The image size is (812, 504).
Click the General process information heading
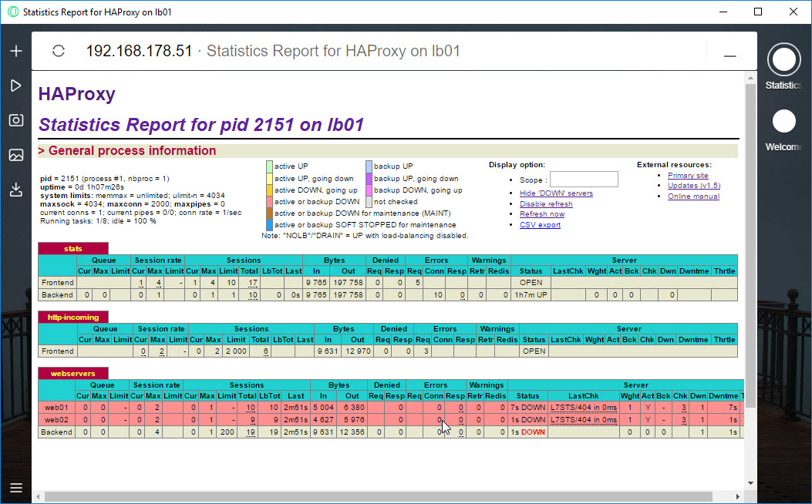pos(127,150)
